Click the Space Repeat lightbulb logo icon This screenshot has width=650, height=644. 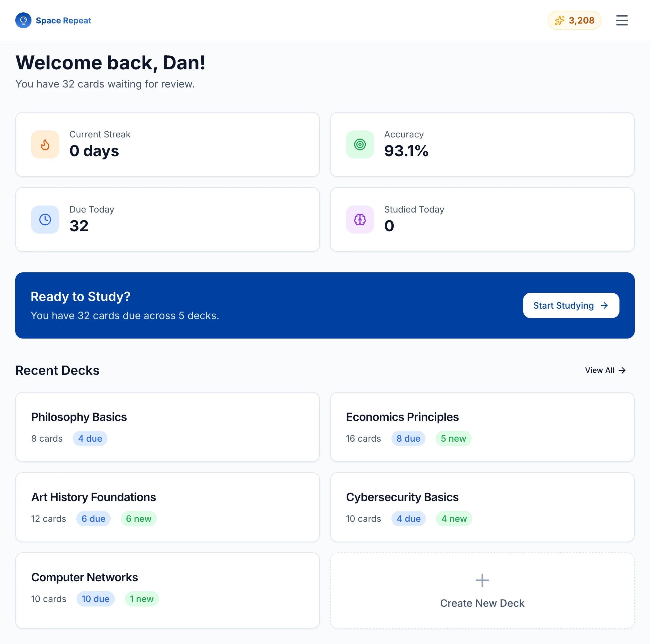[23, 21]
